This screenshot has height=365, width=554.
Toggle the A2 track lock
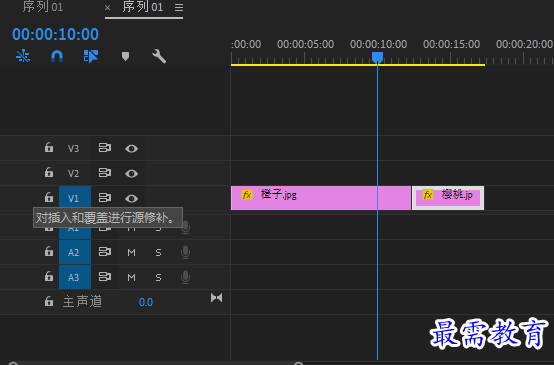49,251
